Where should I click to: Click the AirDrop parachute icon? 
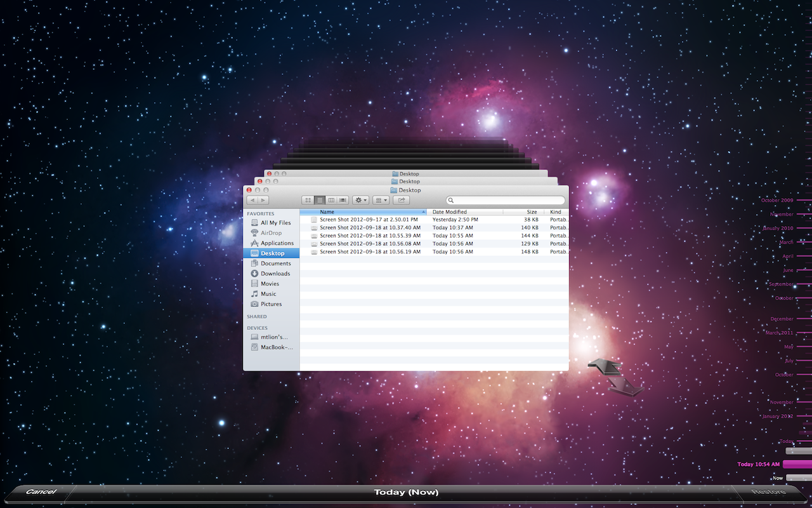click(x=254, y=233)
